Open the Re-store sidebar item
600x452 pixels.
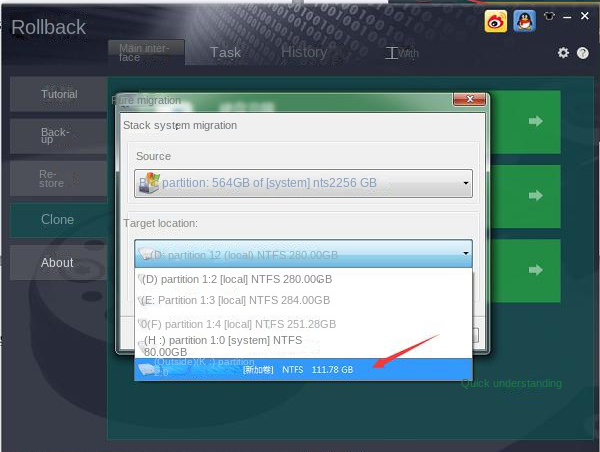pyautogui.click(x=59, y=179)
